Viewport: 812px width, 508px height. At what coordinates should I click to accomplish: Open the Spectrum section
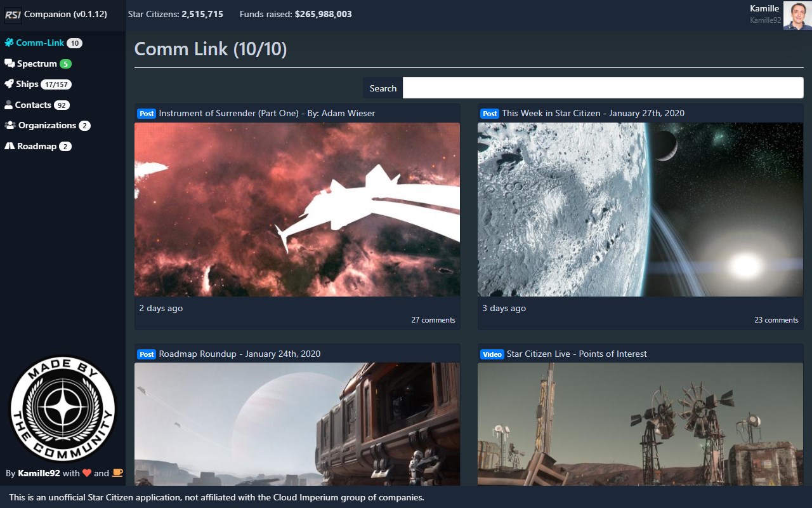pos(37,63)
